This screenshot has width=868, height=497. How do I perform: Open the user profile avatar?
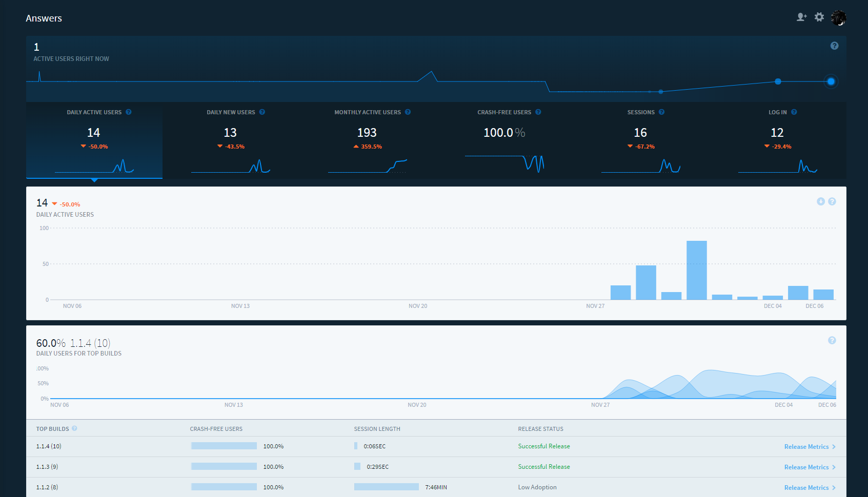point(838,18)
